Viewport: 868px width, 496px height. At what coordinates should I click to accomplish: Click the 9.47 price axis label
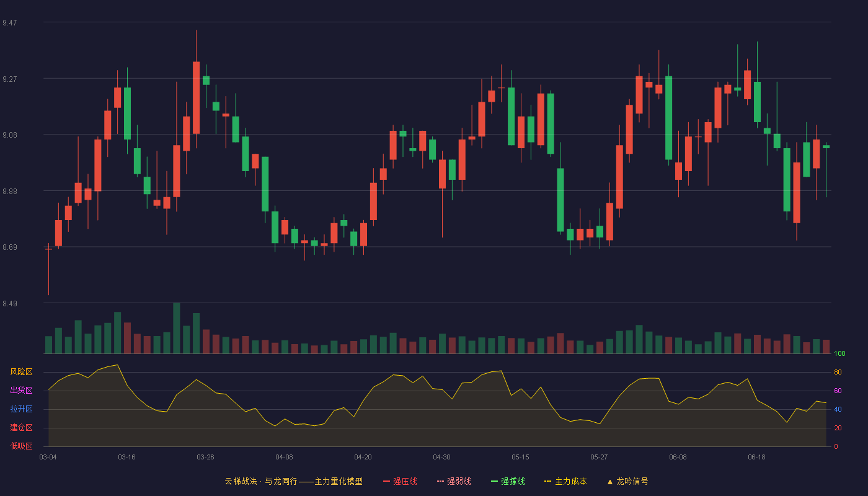[10, 23]
